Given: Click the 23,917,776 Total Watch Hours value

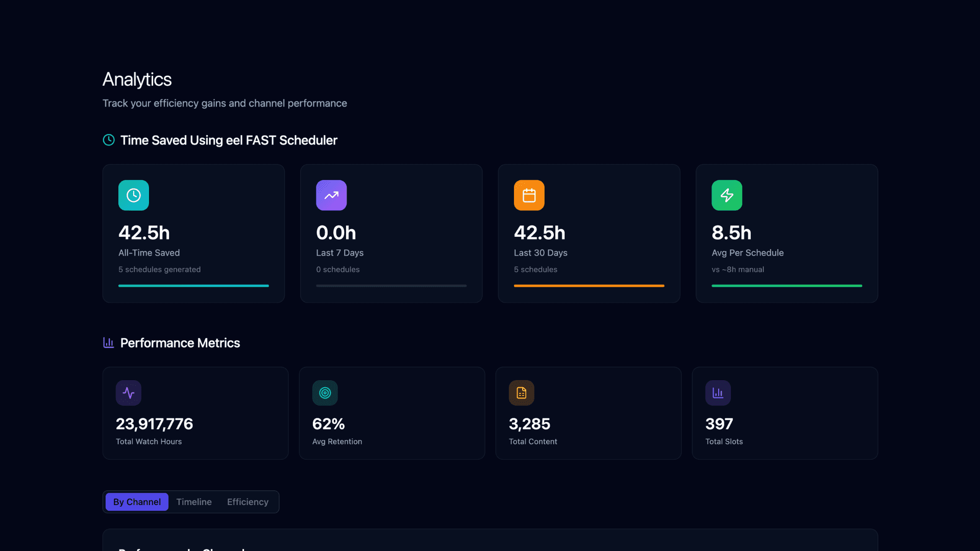Looking at the screenshot, I should 154,424.
